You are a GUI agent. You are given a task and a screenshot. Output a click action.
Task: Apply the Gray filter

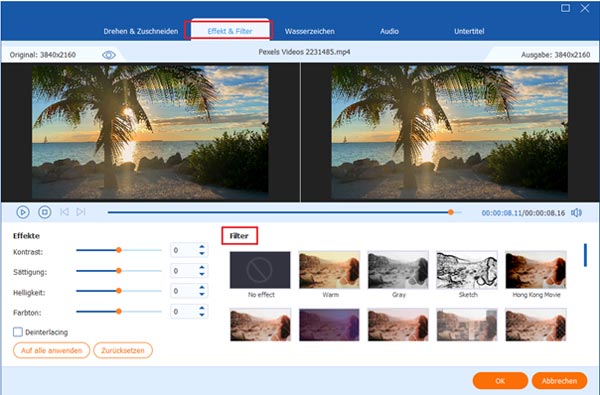(x=398, y=270)
